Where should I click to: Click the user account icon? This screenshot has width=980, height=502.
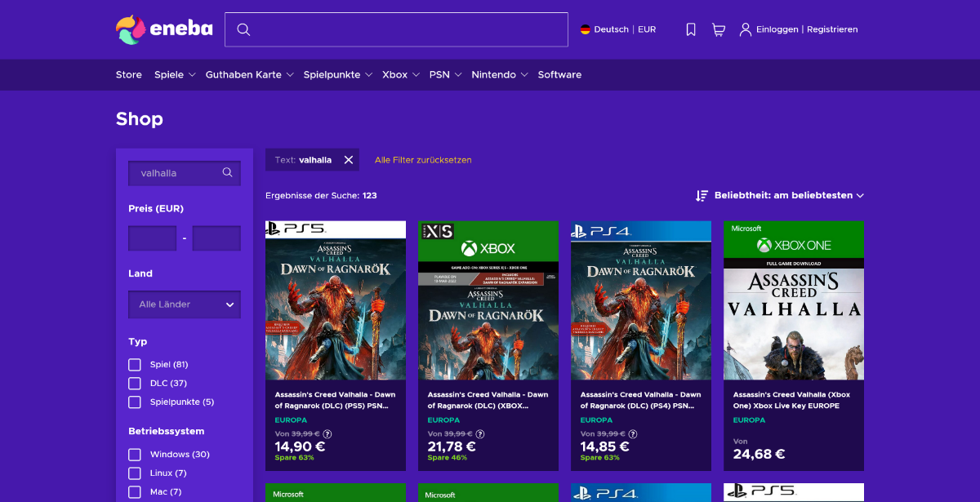point(746,29)
